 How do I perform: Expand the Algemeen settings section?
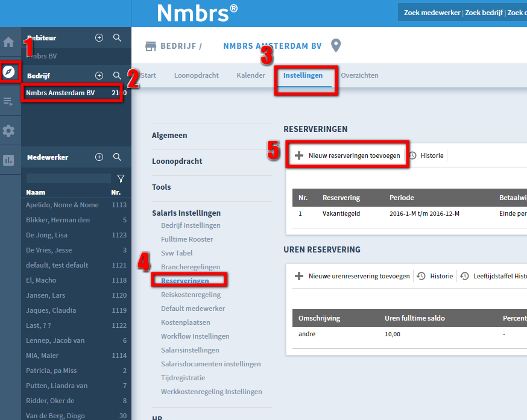[169, 136]
